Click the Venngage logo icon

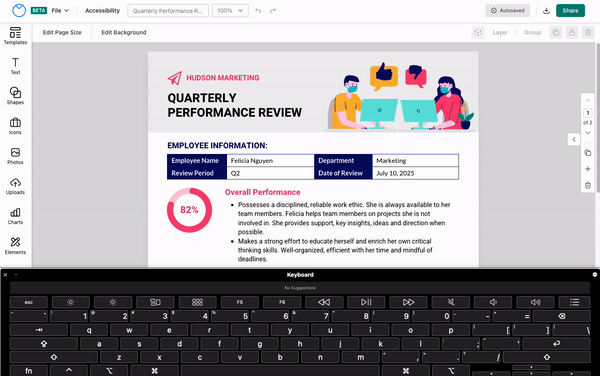(x=19, y=10)
